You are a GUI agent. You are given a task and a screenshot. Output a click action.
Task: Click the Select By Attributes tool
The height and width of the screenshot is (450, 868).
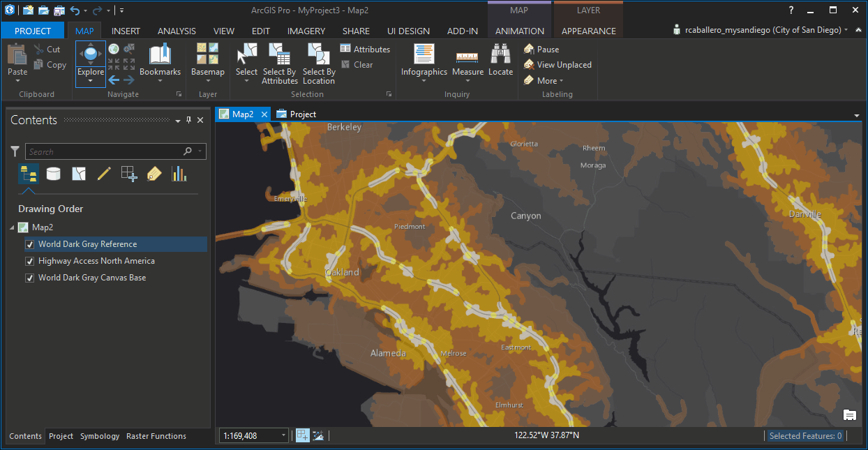[x=280, y=63]
